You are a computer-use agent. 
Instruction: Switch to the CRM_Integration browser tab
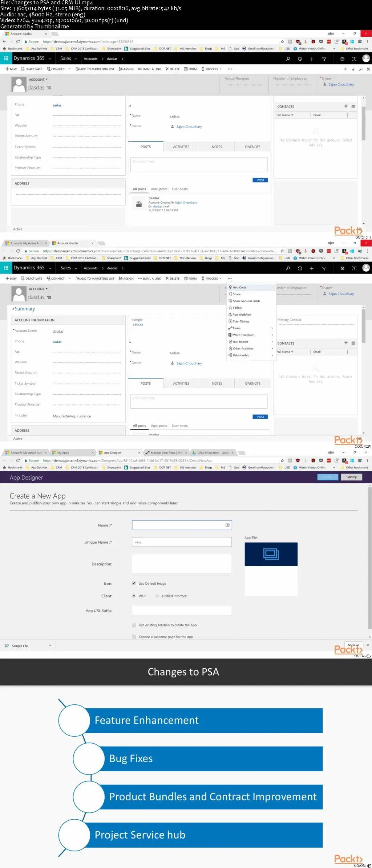(x=213, y=453)
